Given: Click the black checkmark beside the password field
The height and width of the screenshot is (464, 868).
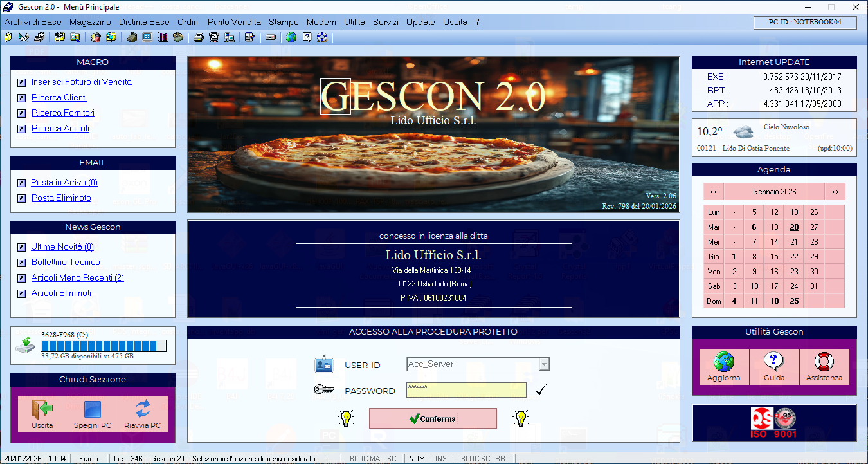Looking at the screenshot, I should click(x=541, y=390).
